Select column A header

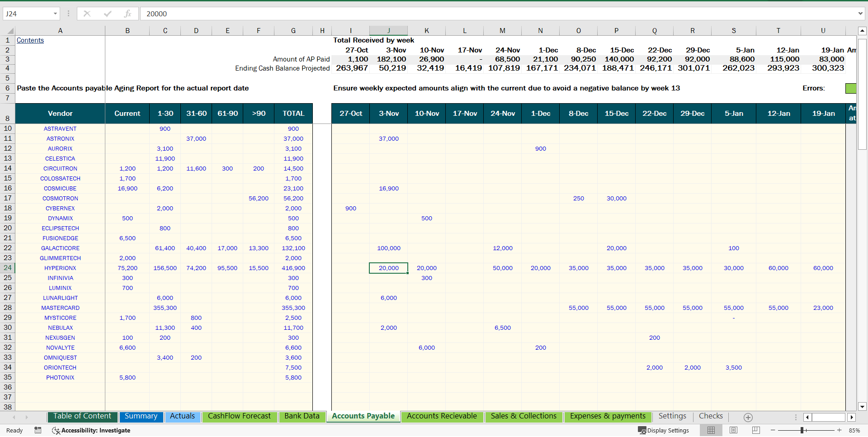pos(60,31)
